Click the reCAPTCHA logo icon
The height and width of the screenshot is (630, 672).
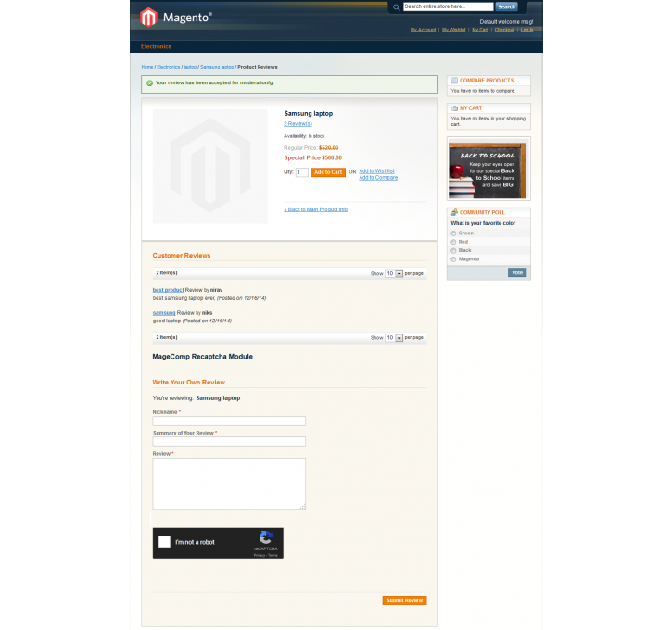265,537
